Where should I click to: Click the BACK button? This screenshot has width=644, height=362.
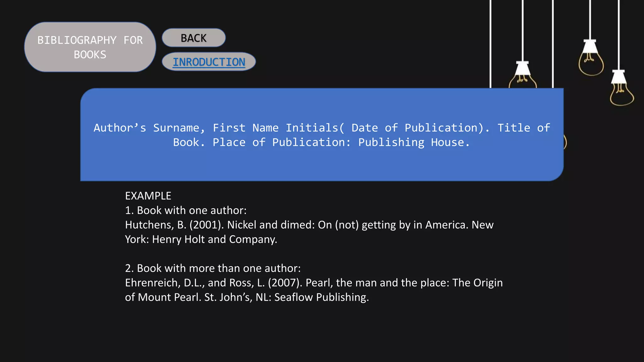[x=194, y=38]
